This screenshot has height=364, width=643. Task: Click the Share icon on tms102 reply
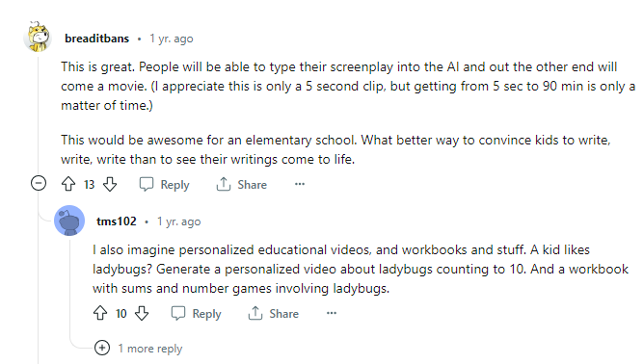coord(255,314)
